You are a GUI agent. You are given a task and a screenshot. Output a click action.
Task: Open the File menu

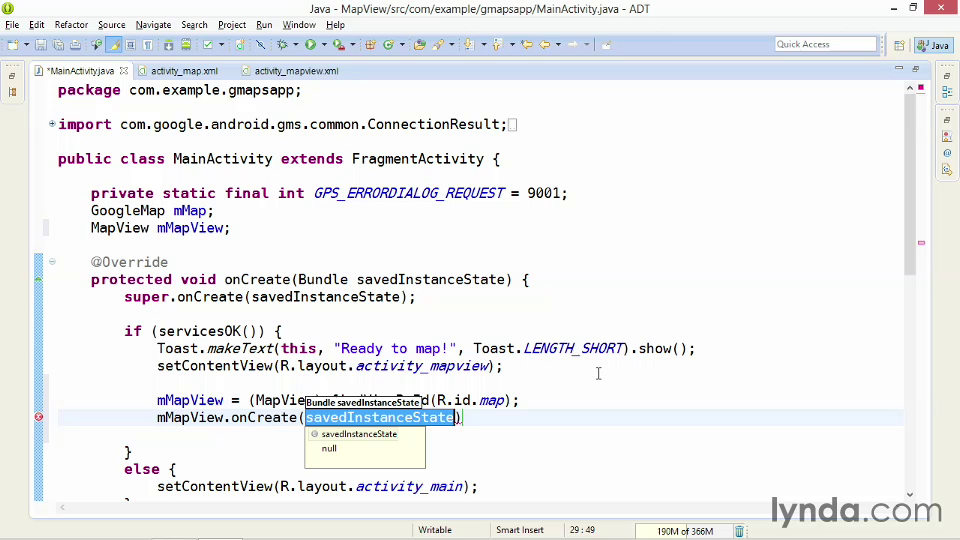coord(12,25)
